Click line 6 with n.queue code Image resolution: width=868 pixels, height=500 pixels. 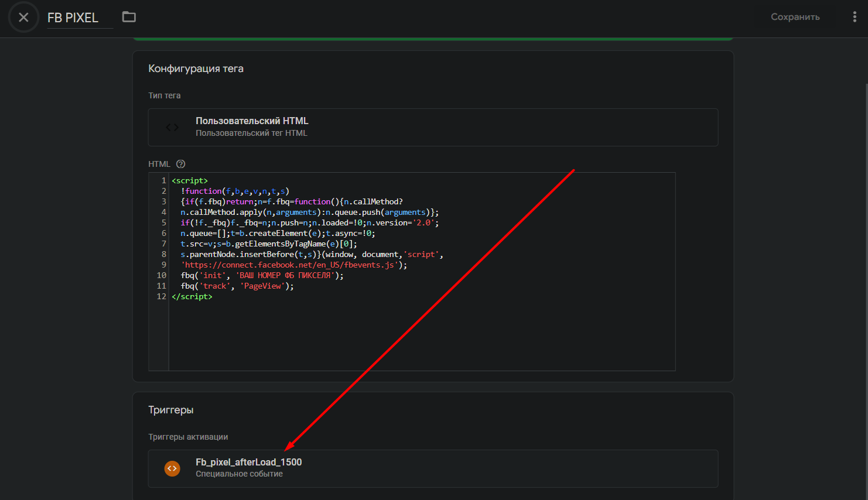tap(278, 233)
